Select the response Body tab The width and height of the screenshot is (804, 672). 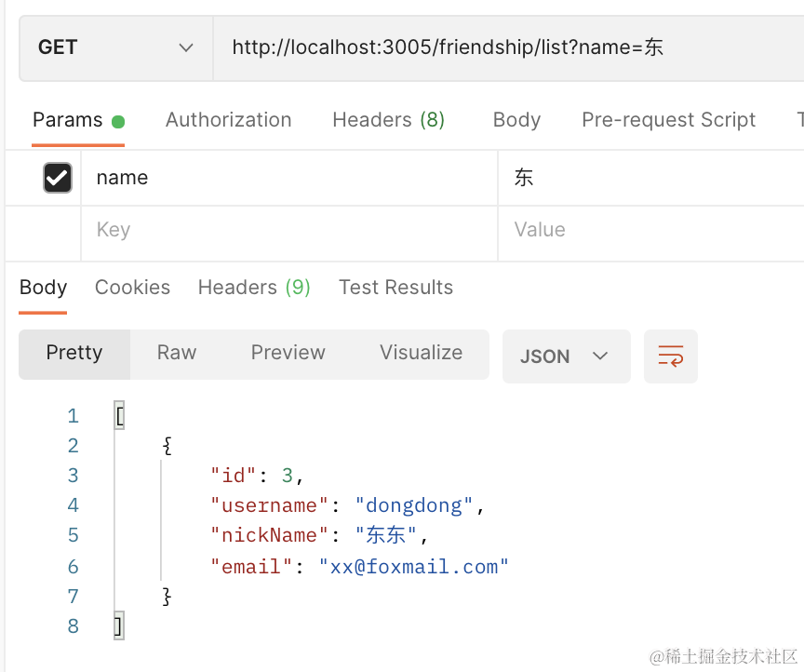(x=43, y=288)
